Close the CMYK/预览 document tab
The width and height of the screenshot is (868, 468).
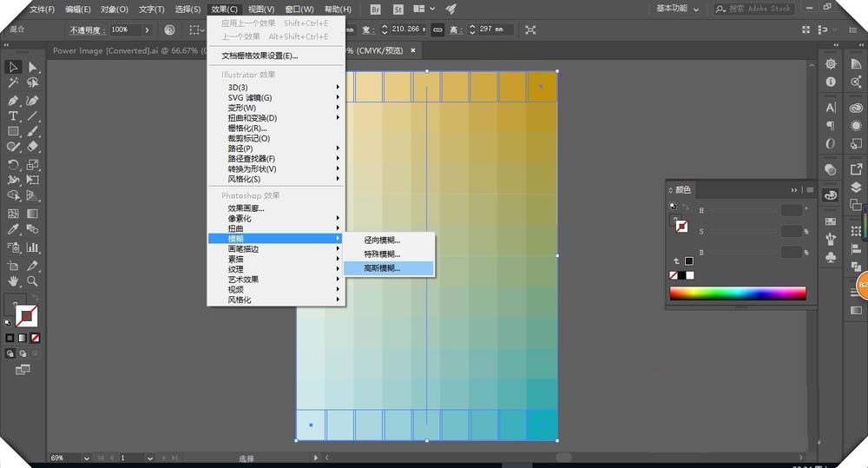(x=413, y=50)
